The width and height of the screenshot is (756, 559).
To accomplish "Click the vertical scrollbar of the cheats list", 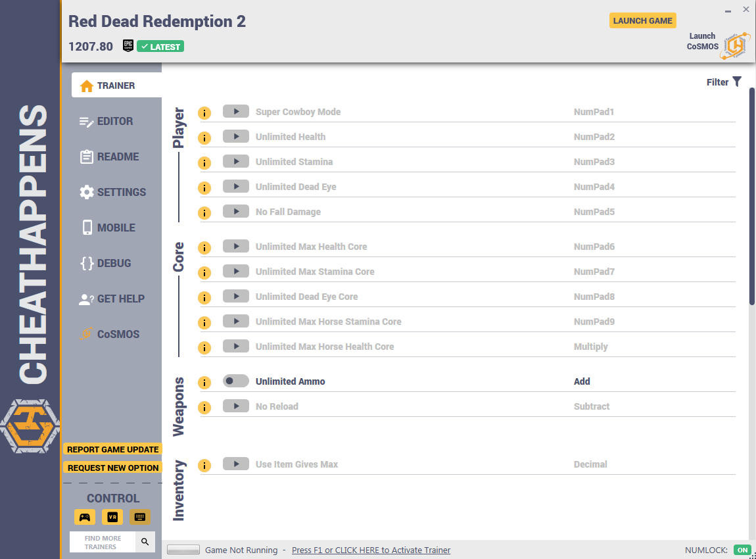I will pos(751,196).
